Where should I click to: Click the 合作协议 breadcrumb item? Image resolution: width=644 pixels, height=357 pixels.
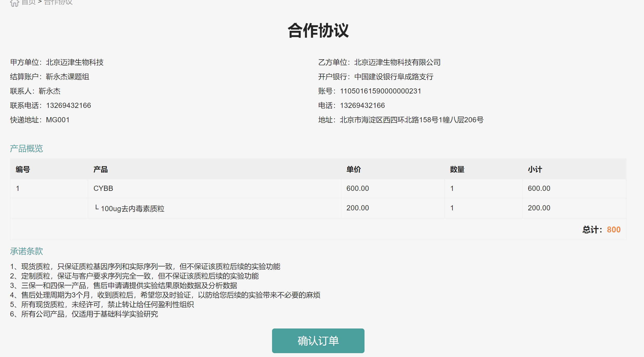(58, 2)
